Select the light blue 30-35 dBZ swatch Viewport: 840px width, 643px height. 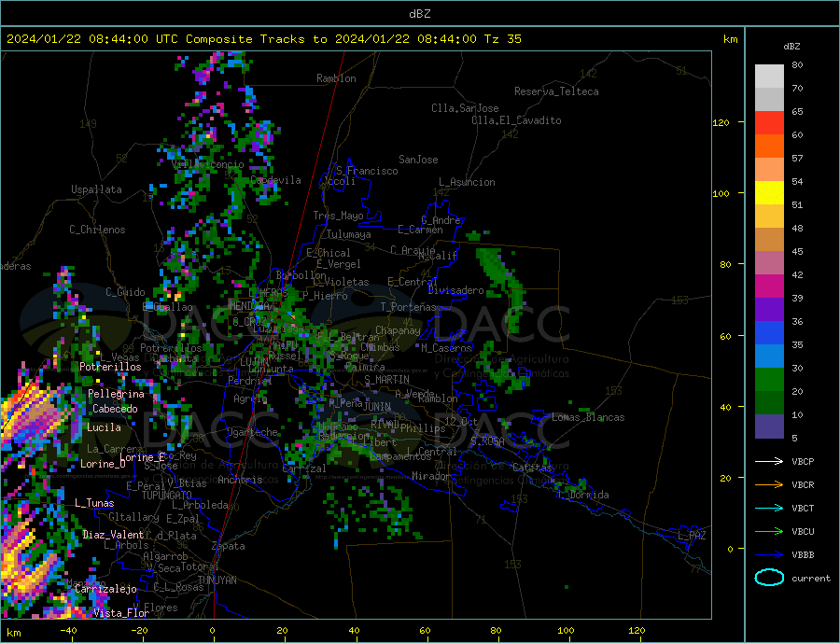pyautogui.click(x=769, y=356)
